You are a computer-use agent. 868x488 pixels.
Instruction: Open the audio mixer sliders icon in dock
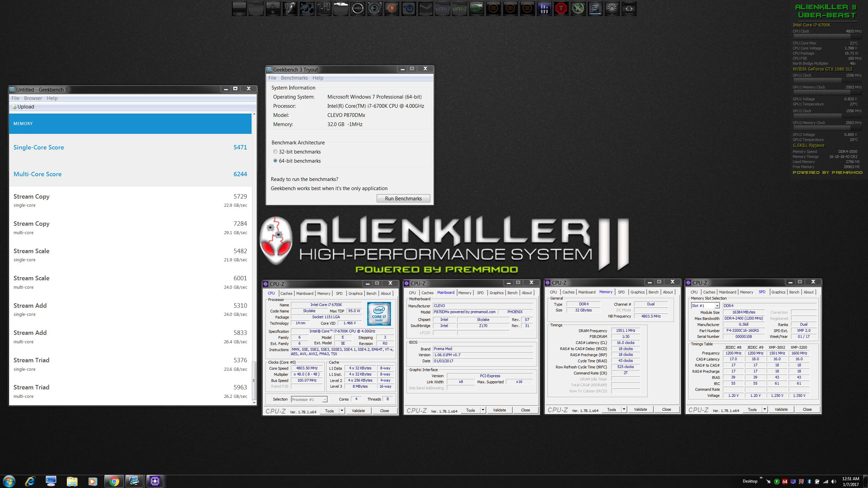(324, 8)
